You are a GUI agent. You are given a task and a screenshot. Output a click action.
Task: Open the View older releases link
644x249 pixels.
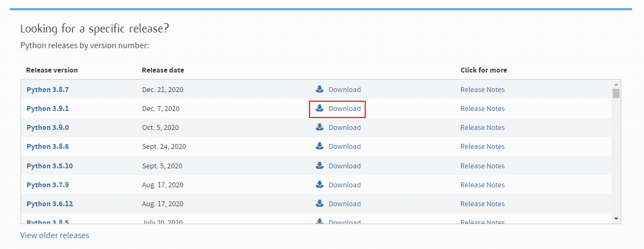click(55, 235)
